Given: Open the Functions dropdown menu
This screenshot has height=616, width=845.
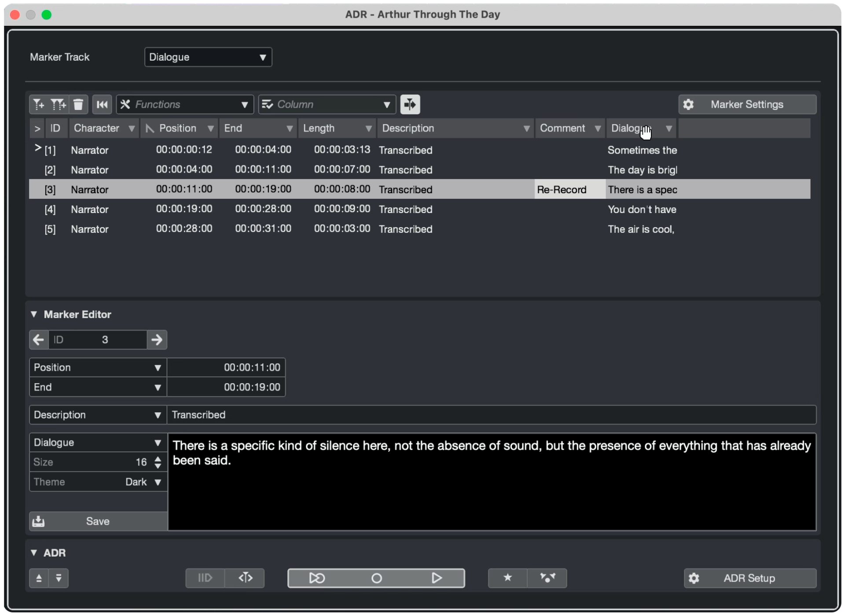Looking at the screenshot, I should (x=185, y=104).
